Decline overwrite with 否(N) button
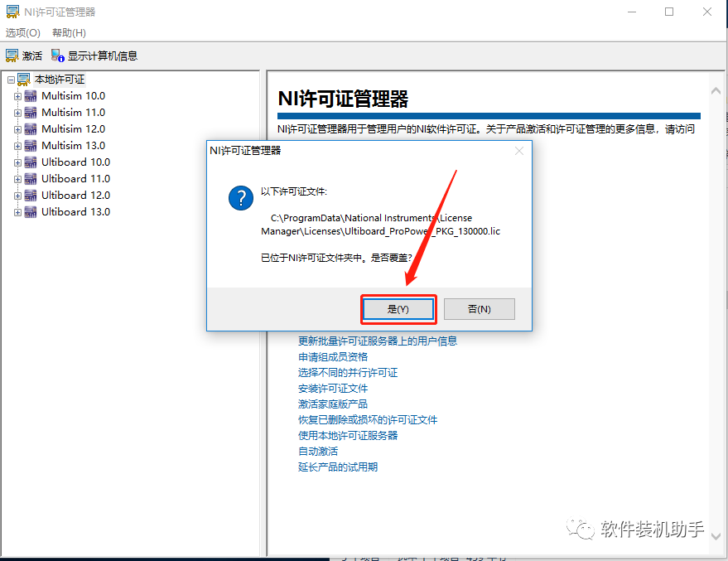 pos(480,309)
